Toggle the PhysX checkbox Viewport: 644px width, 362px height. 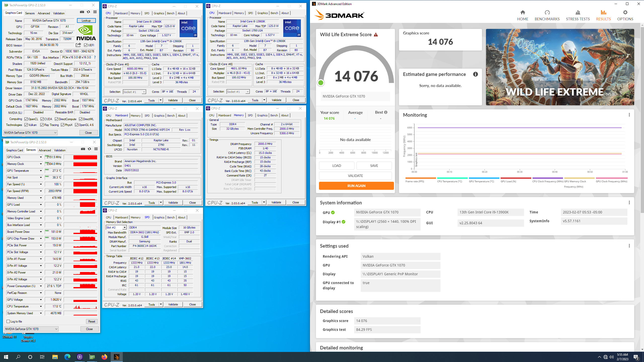pyautogui.click(x=63, y=125)
